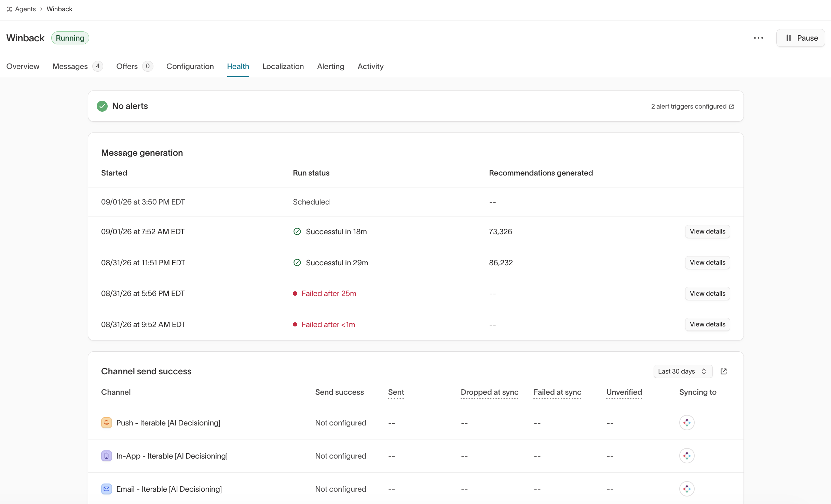
Task: Click the 73,326 recommendations value
Action: [x=500, y=232]
